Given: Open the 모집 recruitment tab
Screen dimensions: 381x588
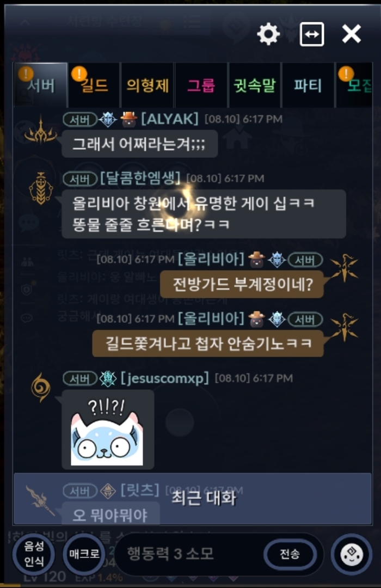Looking at the screenshot, I should (x=354, y=85).
